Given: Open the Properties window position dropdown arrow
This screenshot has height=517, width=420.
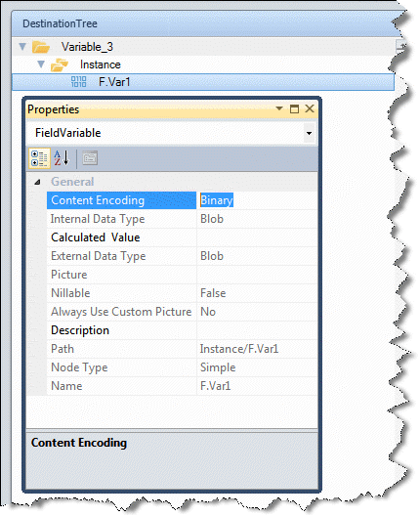Looking at the screenshot, I should click(x=279, y=108).
